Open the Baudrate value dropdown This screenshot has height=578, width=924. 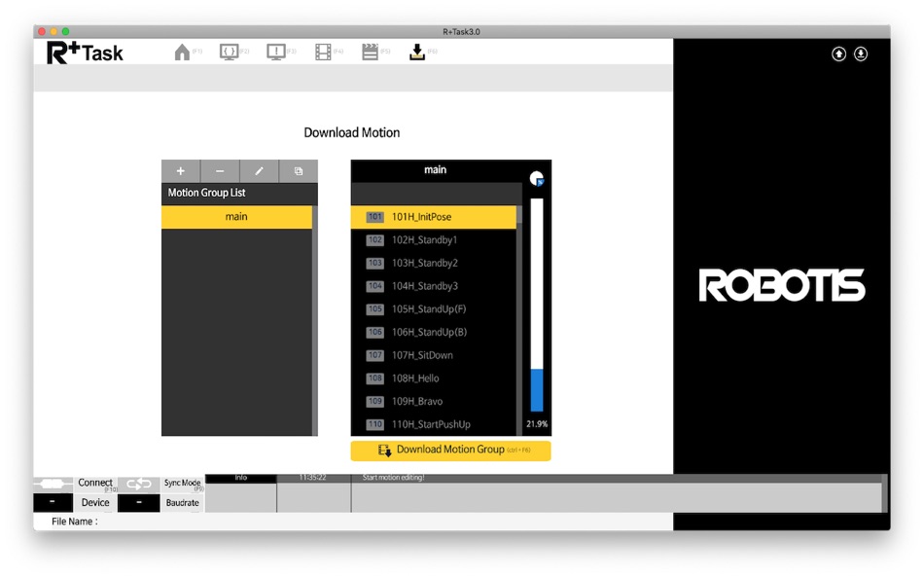point(138,503)
